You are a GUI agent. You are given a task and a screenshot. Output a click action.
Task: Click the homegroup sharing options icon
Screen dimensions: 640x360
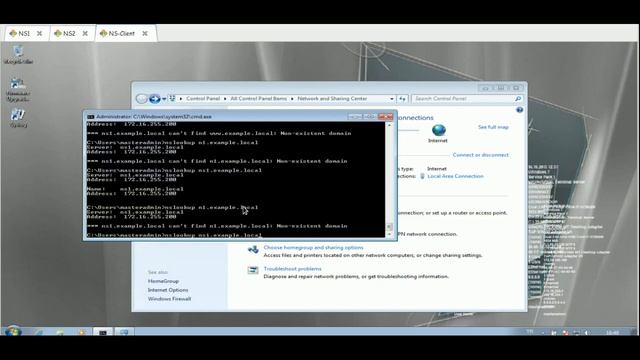pyautogui.click(x=253, y=249)
